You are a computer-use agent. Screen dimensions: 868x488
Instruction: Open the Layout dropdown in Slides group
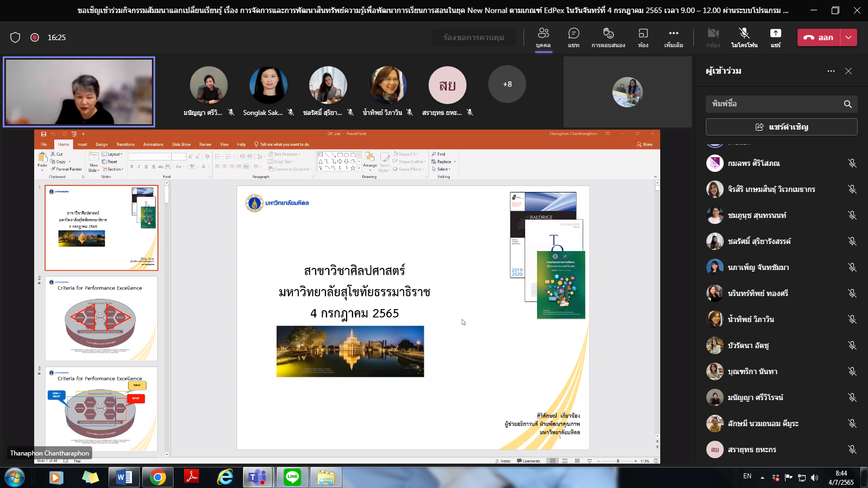click(112, 154)
